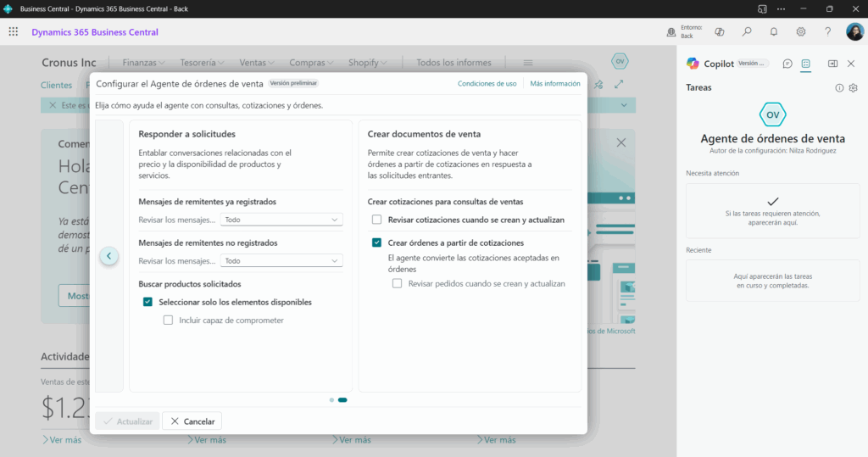Expand the Finanzas menu
868x457 pixels.
click(x=143, y=63)
